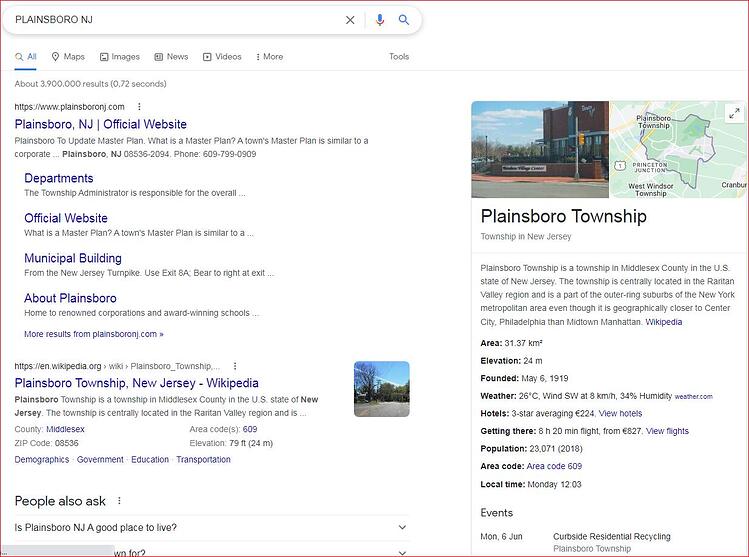Open Curbside Residential Recycling event
Viewport: 749px width, 557px height.
(612, 536)
